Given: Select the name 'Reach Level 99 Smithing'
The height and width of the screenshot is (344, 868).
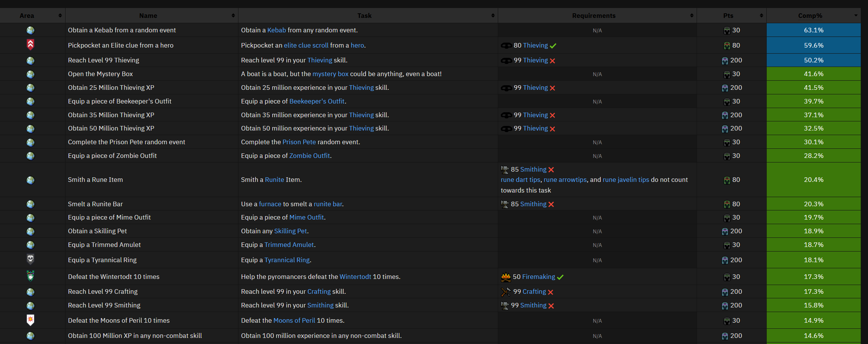Looking at the screenshot, I should (104, 305).
